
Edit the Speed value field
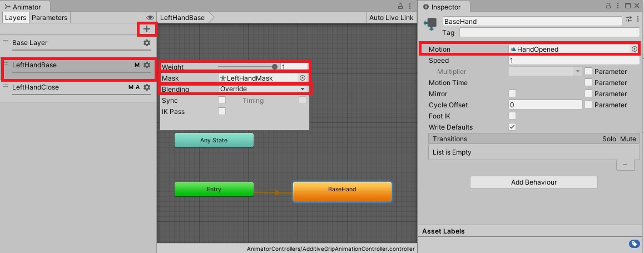(574, 61)
